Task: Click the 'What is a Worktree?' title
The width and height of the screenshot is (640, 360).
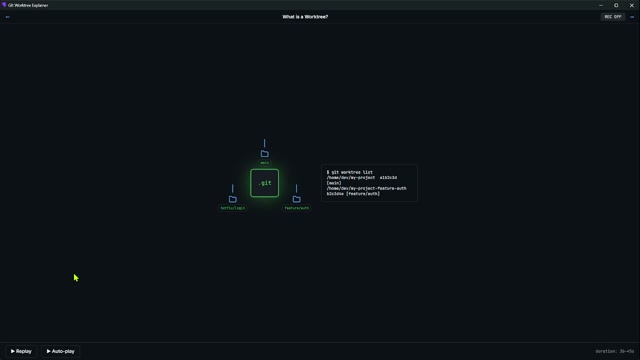Action: pos(305,17)
